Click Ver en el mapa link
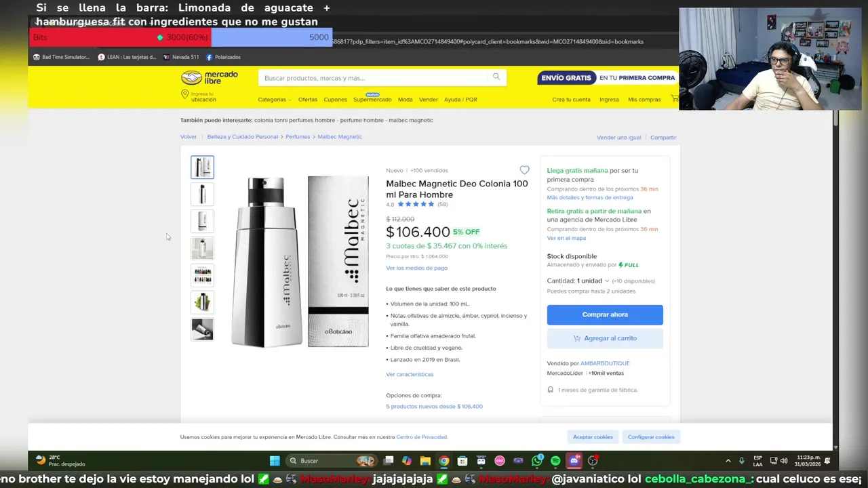 point(566,238)
